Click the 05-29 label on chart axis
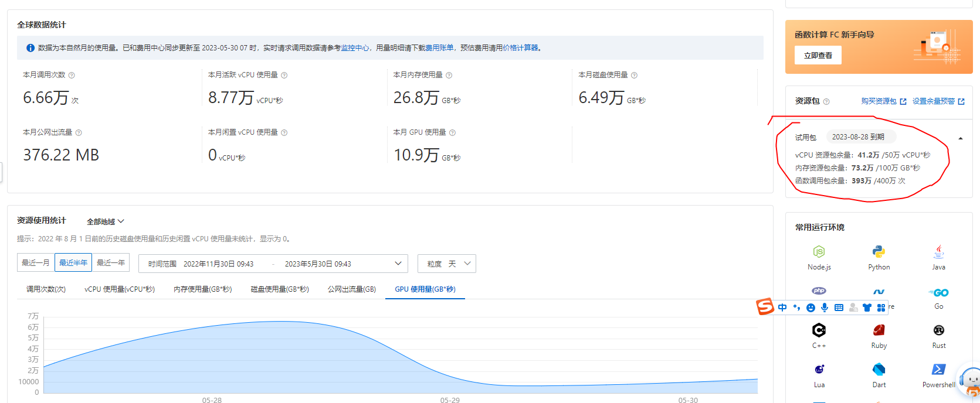The height and width of the screenshot is (403, 980). (x=450, y=400)
